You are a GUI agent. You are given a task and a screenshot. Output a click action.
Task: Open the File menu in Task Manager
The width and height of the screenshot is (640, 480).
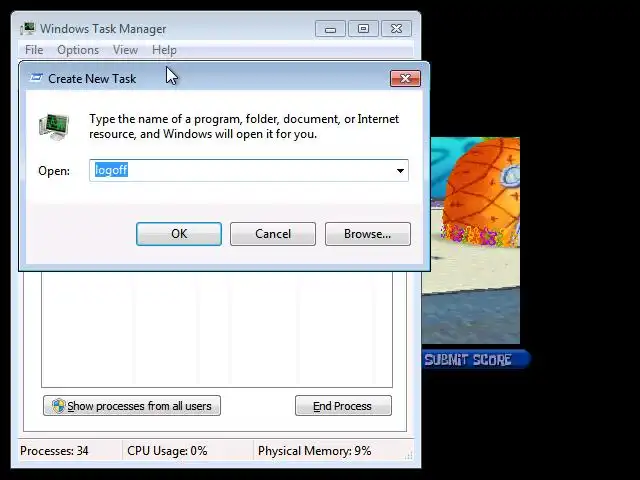coord(34,50)
